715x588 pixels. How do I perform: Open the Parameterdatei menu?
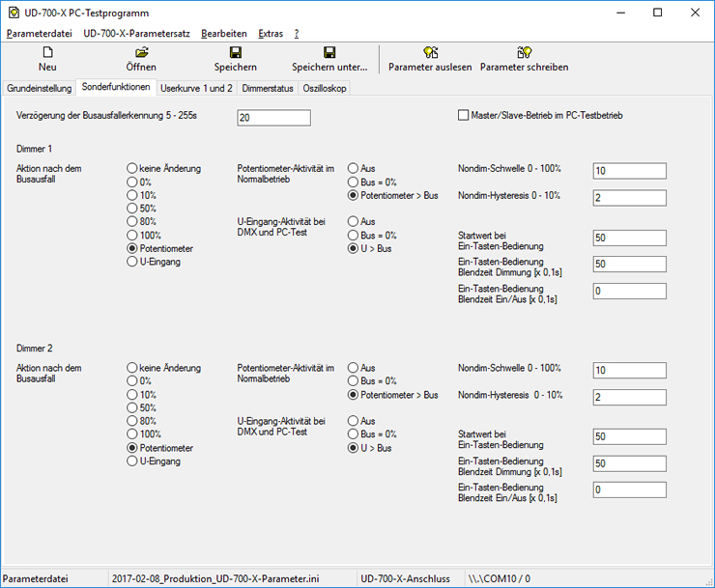(x=39, y=33)
